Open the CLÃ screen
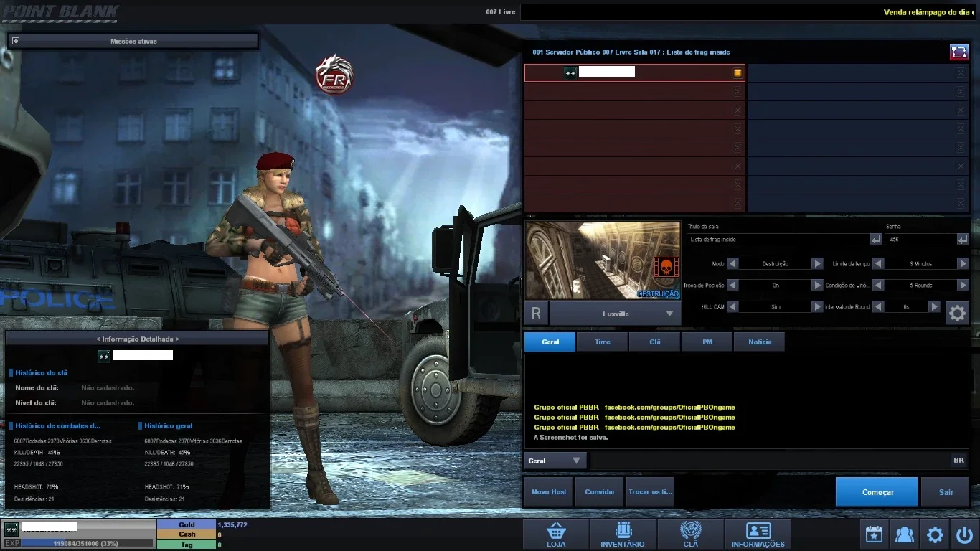Image resolution: width=980 pixels, height=551 pixels. [690, 534]
